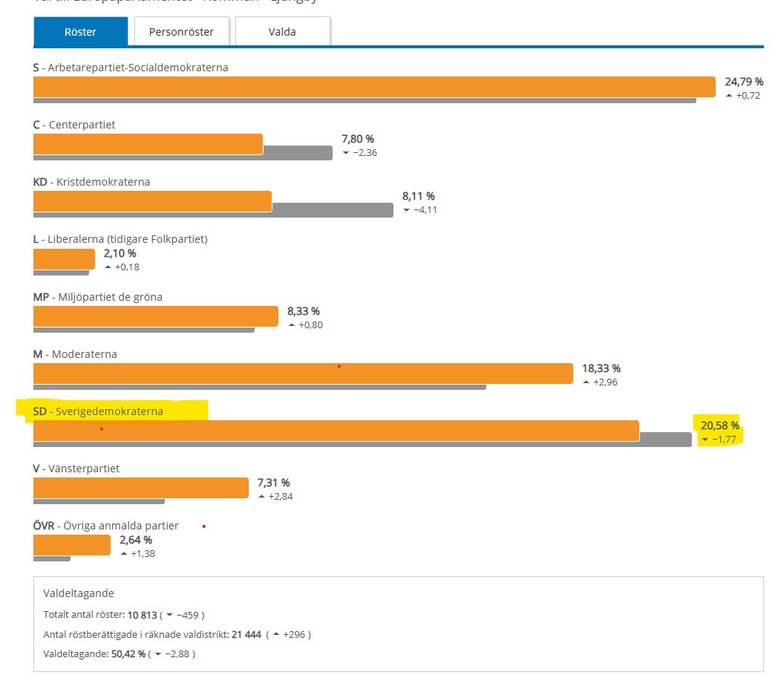Click the −1,77 change for Sverigedemokraterna

coord(724,440)
